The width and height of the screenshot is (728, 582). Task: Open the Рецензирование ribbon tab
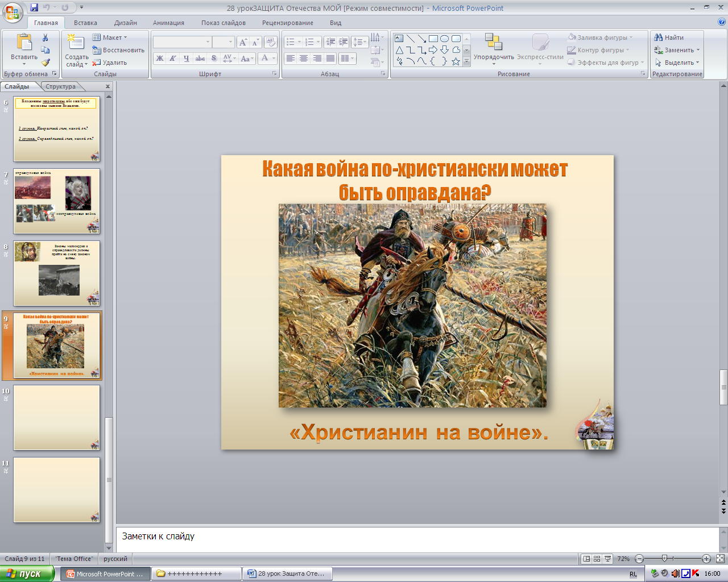288,23
